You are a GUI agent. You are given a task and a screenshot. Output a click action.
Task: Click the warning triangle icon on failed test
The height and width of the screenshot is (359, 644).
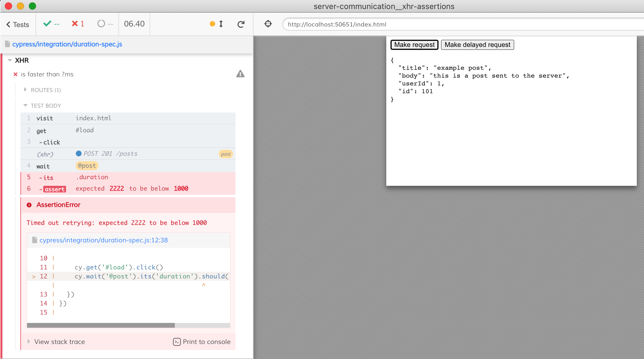pos(240,74)
